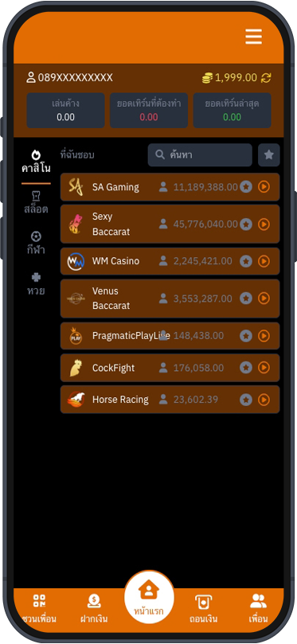Add PragmaticPlayLive to favorites
Image resolution: width=297 pixels, height=644 pixels.
pyautogui.click(x=246, y=336)
